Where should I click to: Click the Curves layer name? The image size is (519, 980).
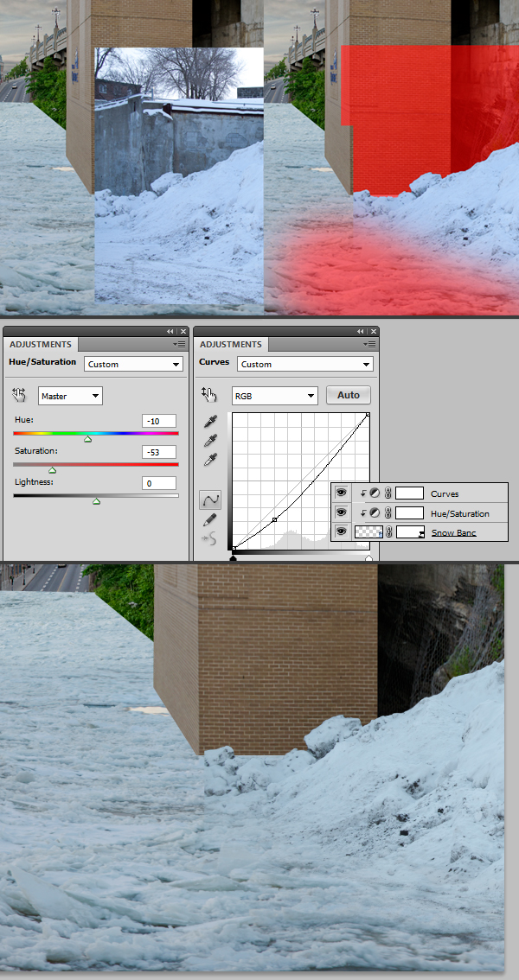[x=445, y=493]
